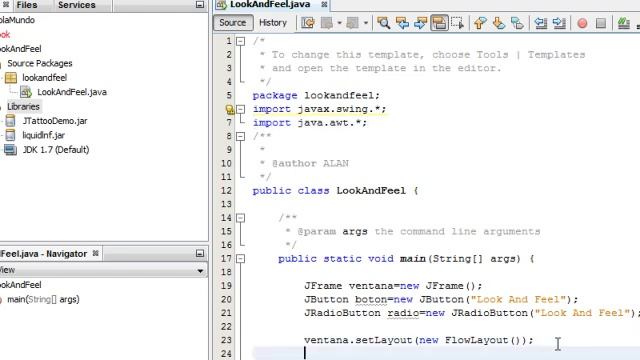Select the LookAndFeel.java editor tab
Viewport: 640px width, 360px height.
tap(270, 4)
